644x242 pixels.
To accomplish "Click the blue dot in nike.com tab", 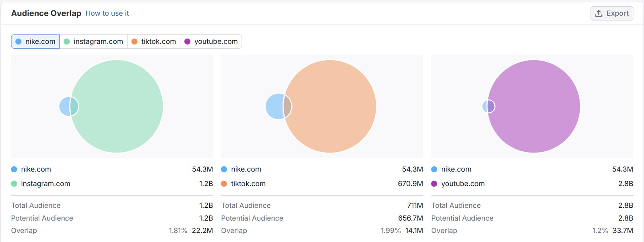I will (19, 41).
